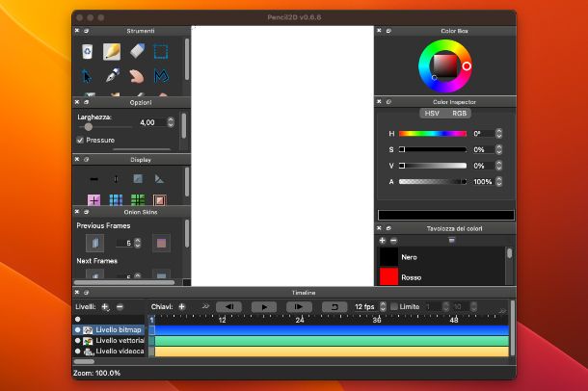Click the Saturation value stepper
Image resolution: width=588 pixels, height=391 pixels.
(x=498, y=149)
